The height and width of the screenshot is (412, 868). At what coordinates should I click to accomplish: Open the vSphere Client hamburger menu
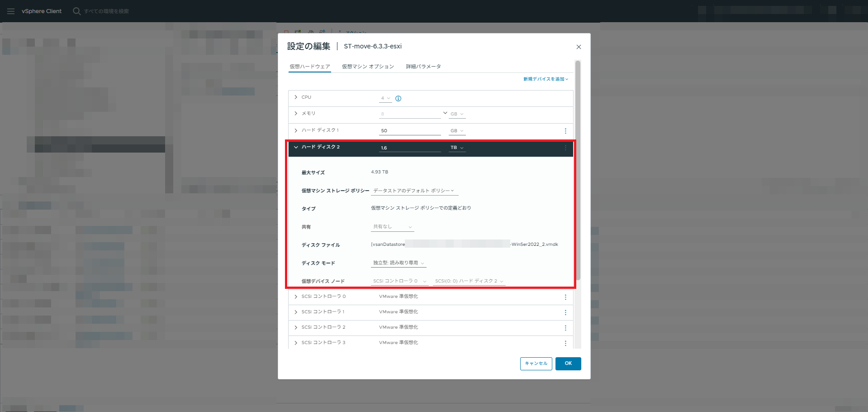[x=11, y=11]
